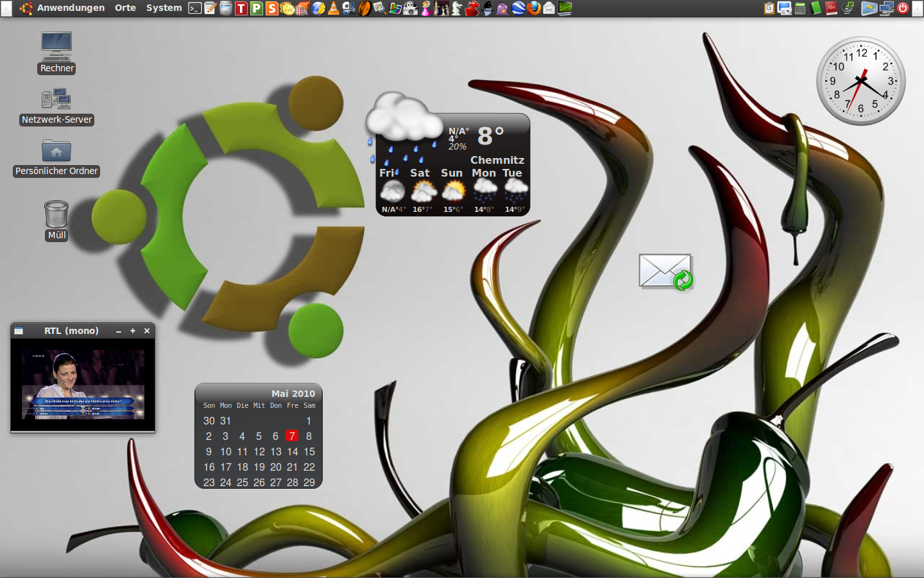This screenshot has height=578, width=924.
Task: Click the 8° current temperature in weather widget
Action: click(491, 136)
